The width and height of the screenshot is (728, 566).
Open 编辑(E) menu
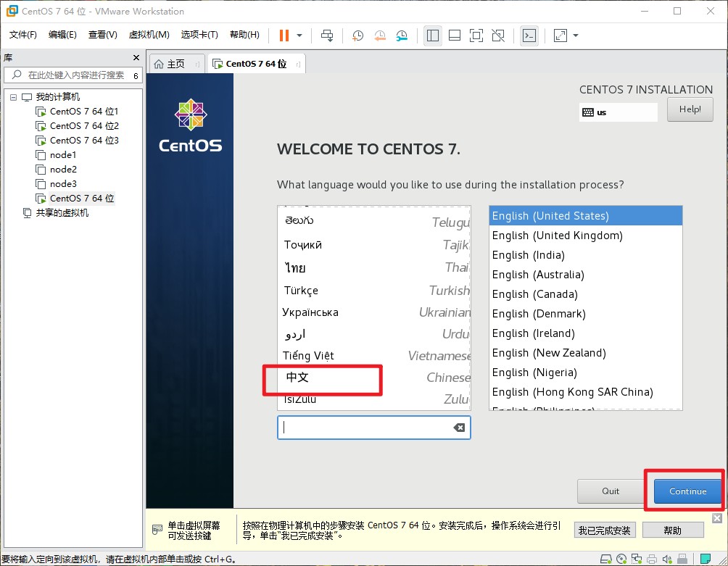62,35
